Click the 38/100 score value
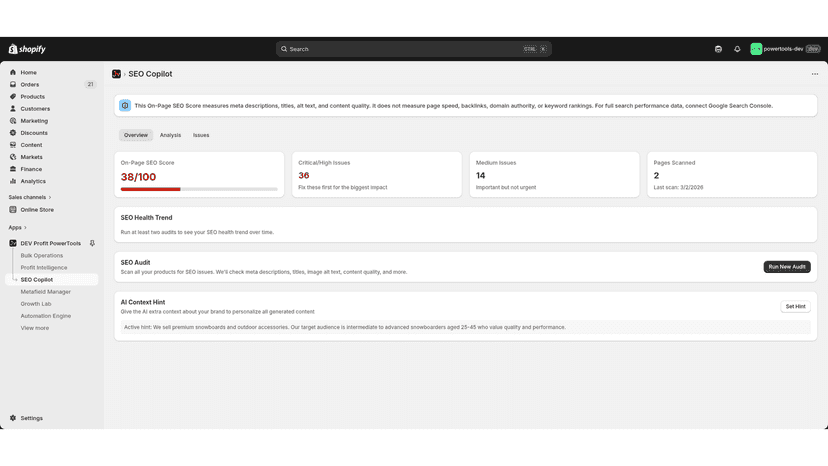828x466 pixels. [x=138, y=177]
